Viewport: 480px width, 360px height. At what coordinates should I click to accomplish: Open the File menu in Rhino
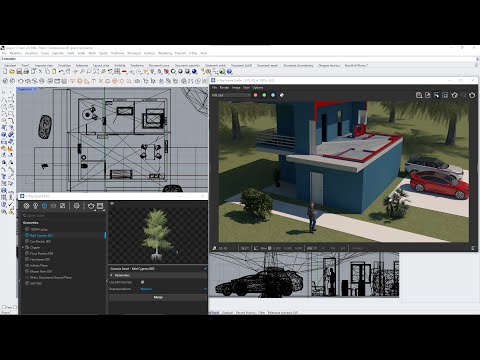pos(4,53)
